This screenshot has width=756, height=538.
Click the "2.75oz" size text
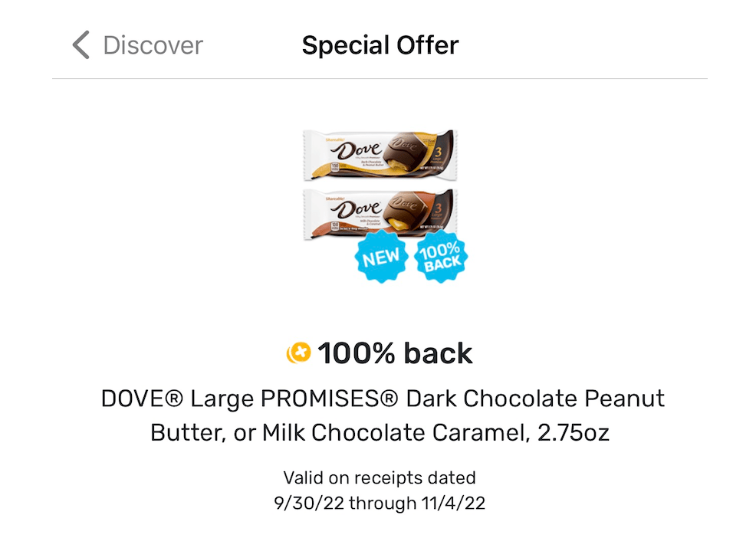pyautogui.click(x=573, y=432)
